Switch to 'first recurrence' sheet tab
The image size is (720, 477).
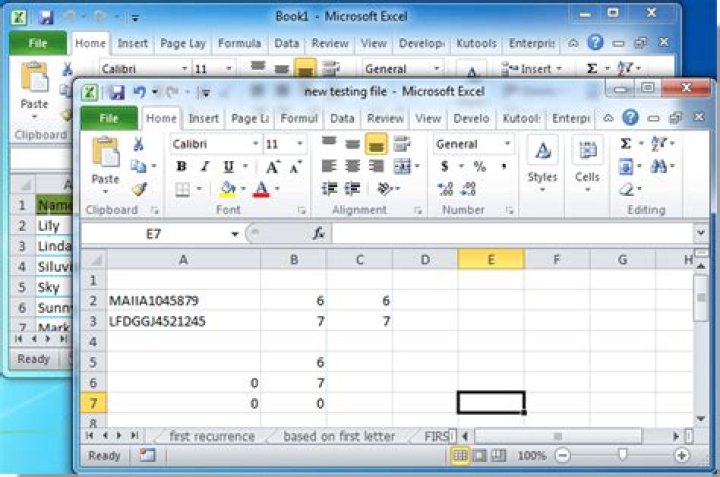(x=211, y=436)
